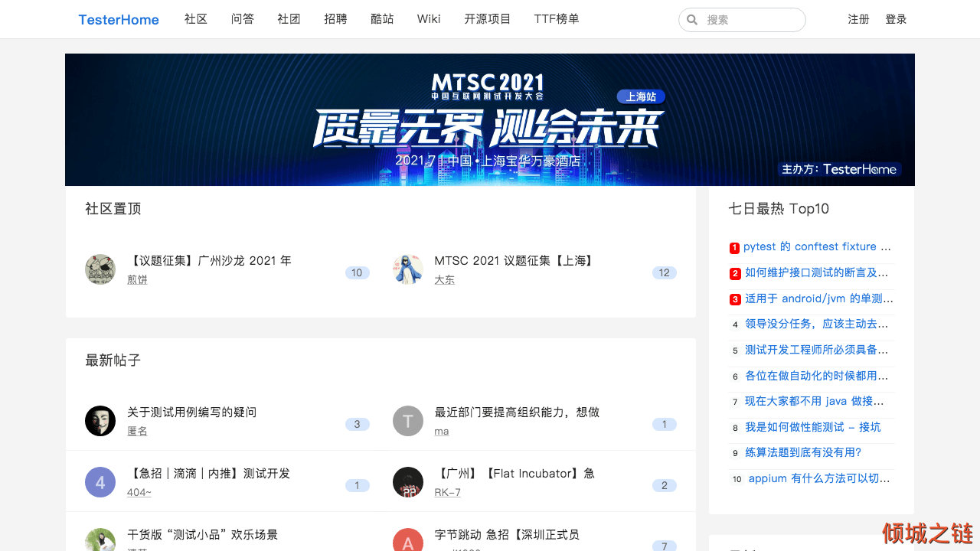
Task: Open Top10 item 练算法题到底有没有用?
Action: click(x=803, y=453)
